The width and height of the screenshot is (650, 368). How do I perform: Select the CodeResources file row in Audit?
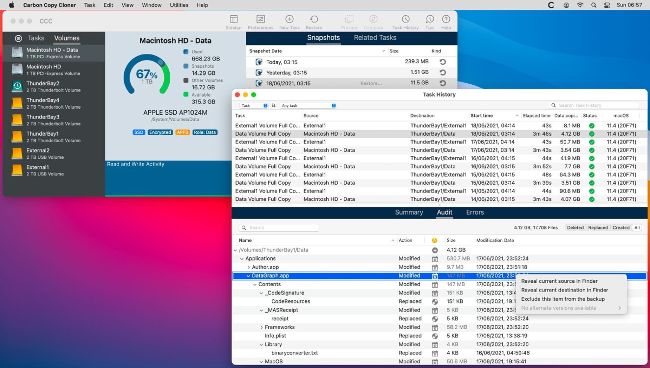pyautogui.click(x=439, y=301)
